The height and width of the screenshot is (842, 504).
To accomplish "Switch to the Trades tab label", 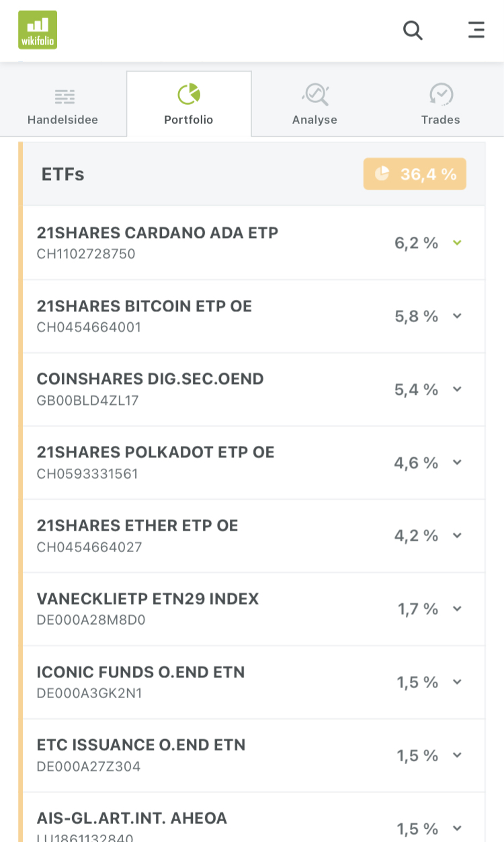I will (x=441, y=120).
